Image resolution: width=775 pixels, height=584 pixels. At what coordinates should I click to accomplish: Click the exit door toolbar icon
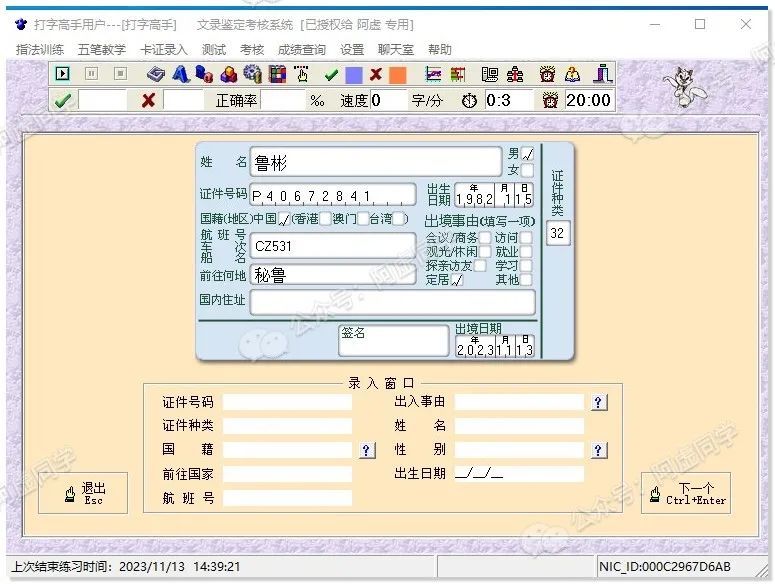[x=603, y=74]
